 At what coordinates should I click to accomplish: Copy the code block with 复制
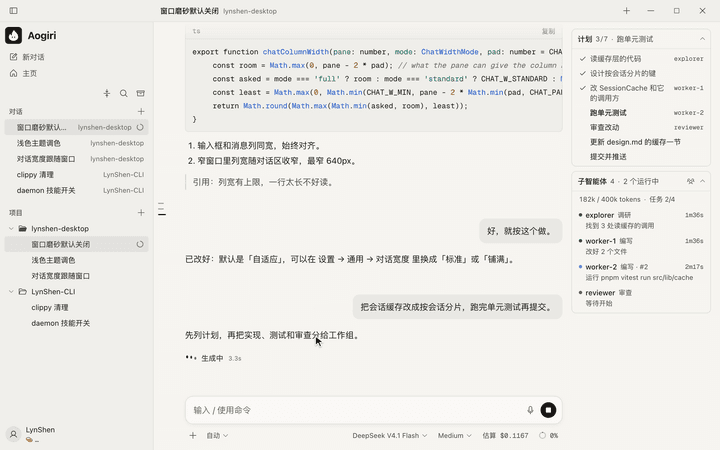click(548, 31)
